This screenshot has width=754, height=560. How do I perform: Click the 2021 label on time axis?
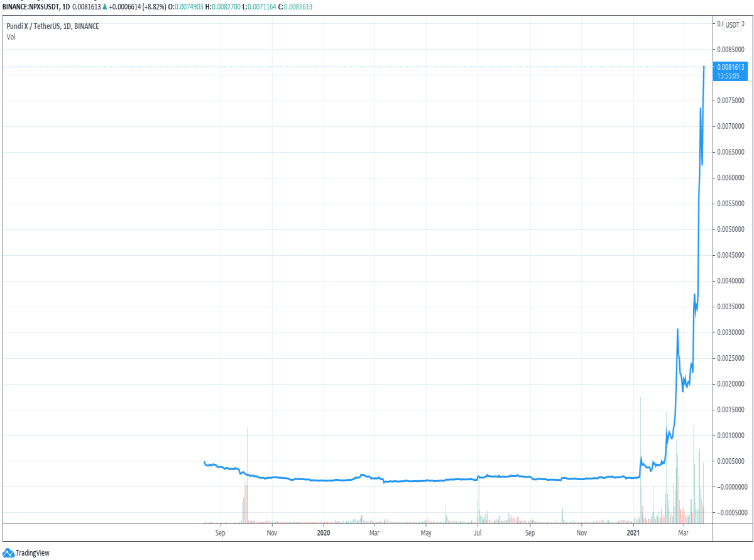[x=633, y=534]
